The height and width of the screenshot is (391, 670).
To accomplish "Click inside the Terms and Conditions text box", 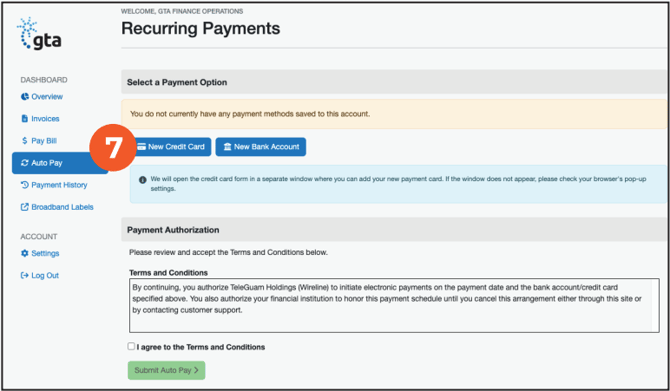I will point(394,306).
